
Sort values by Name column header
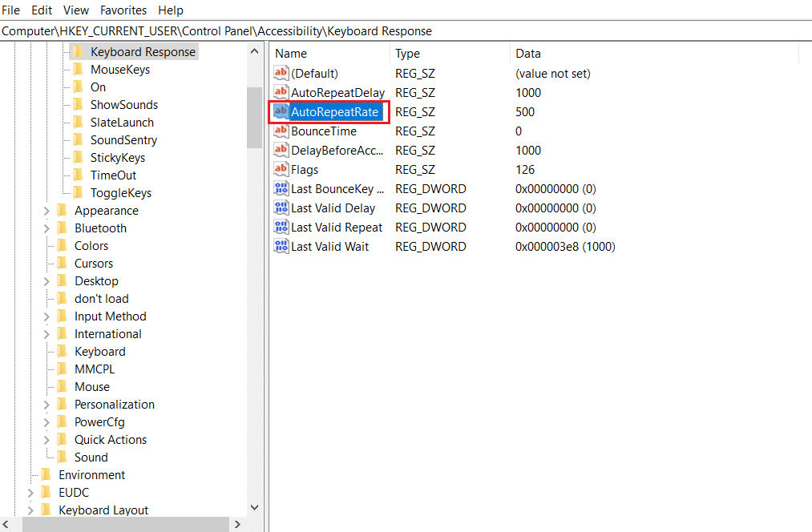click(329, 54)
